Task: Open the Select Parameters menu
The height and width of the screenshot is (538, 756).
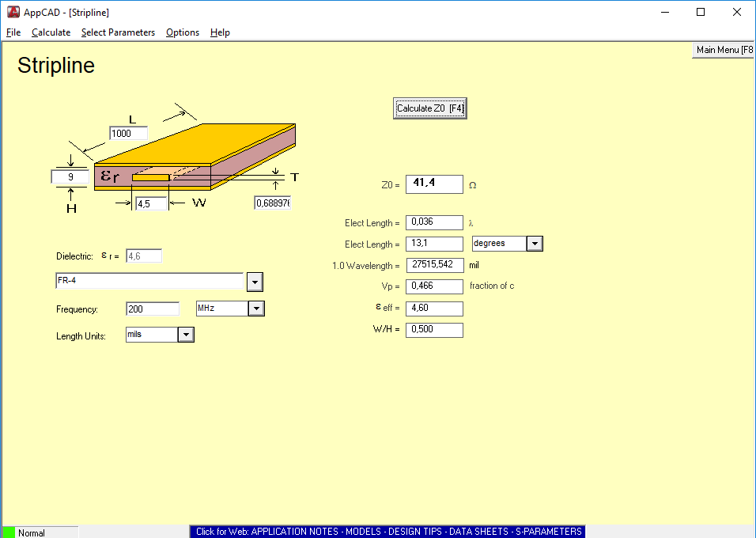Action: coord(118,32)
